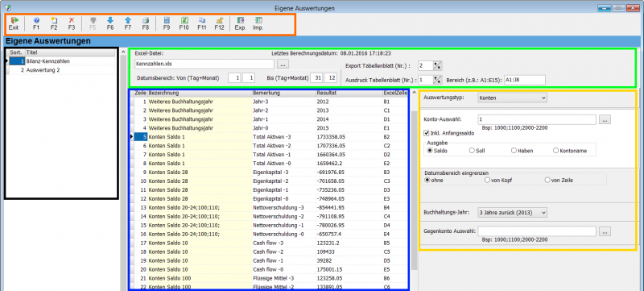
Task: Open the Auswertungstyp dropdown
Action: pyautogui.click(x=513, y=98)
